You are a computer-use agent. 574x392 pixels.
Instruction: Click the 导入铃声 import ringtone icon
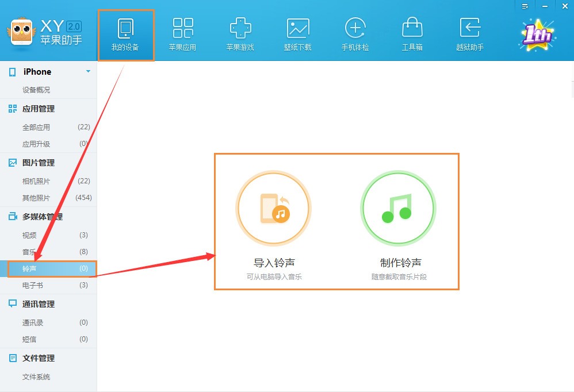pyautogui.click(x=273, y=208)
